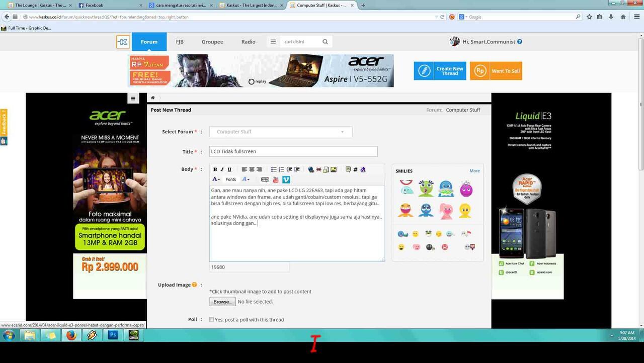Open FJB in the navigation bar

click(x=180, y=42)
